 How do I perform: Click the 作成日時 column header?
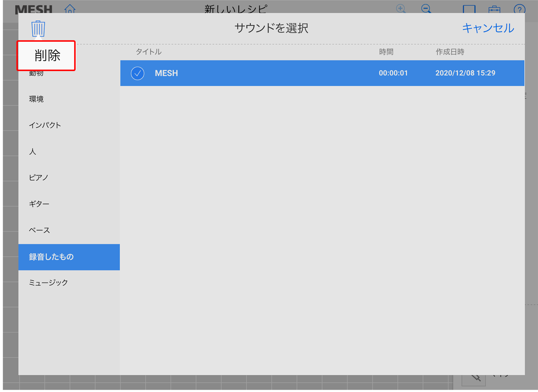(x=450, y=52)
